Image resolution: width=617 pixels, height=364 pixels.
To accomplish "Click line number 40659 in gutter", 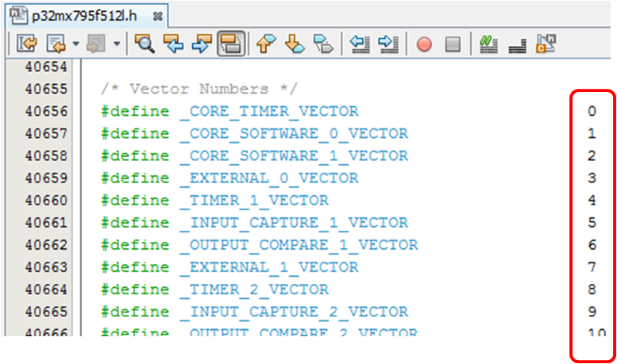I will pyautogui.click(x=46, y=178).
